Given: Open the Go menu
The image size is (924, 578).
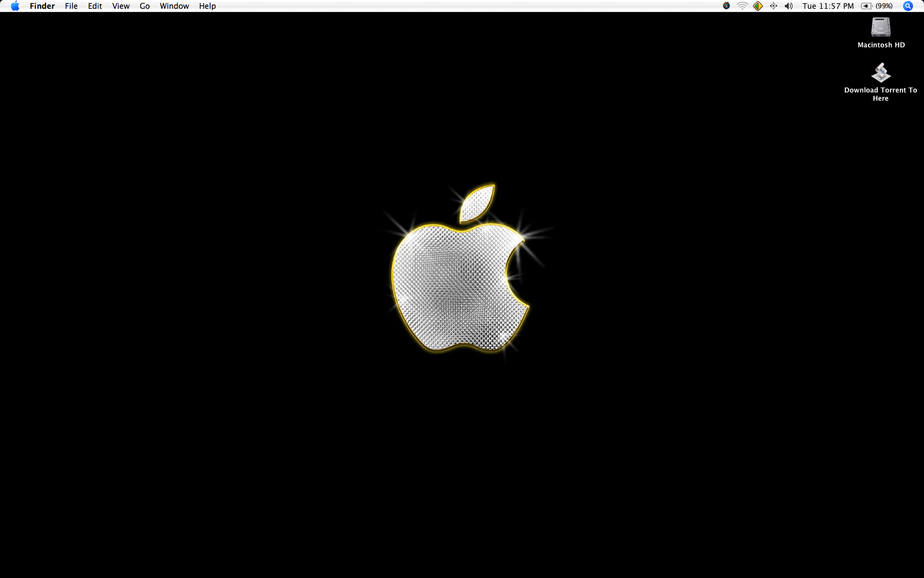Looking at the screenshot, I should tap(144, 6).
